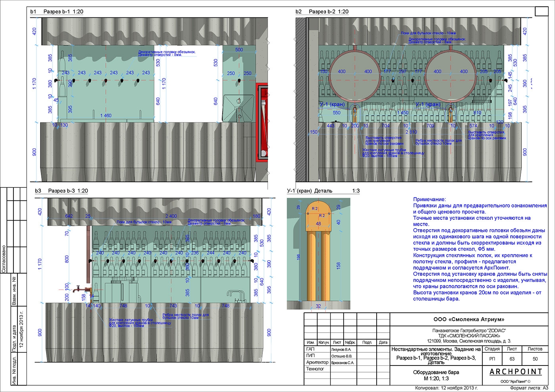Viewport: 555px width, 392px height.
Task: Click the dimension '550' in section b-2
Action: tap(337, 113)
